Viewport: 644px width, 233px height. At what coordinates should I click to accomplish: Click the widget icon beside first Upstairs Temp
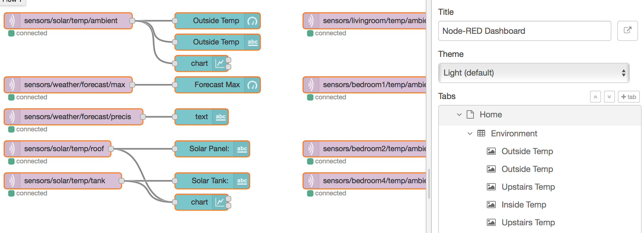pyautogui.click(x=491, y=187)
